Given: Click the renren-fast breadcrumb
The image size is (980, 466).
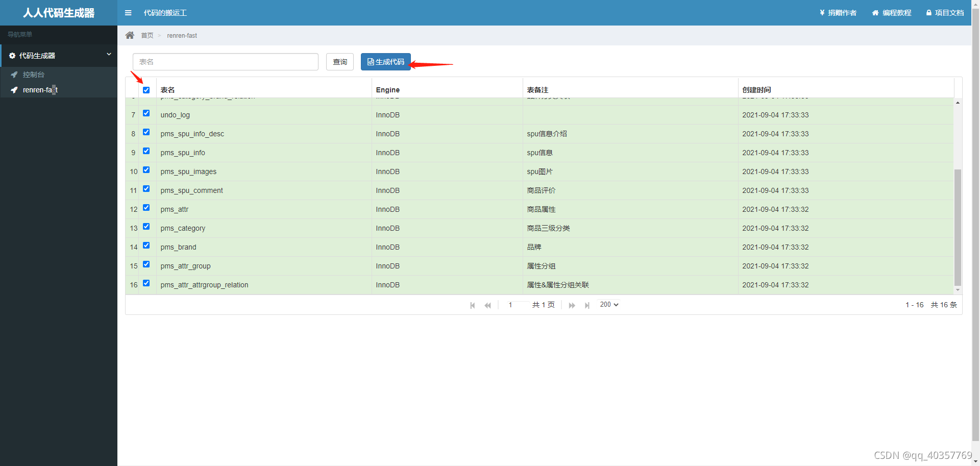Looking at the screenshot, I should (x=182, y=36).
